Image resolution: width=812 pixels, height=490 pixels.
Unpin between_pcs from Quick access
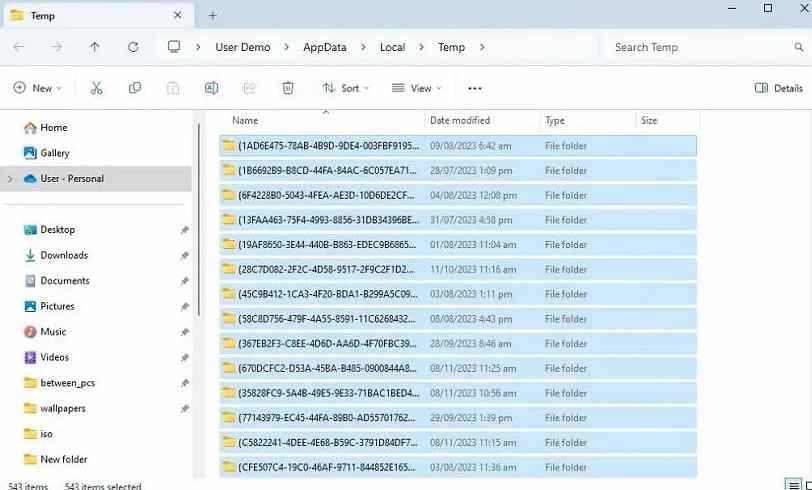[184, 383]
